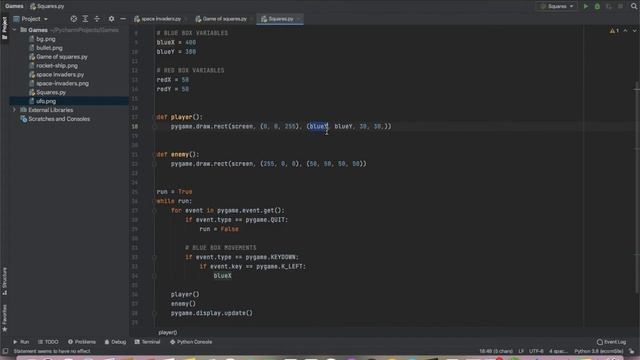Click the Python 3.8 interpreter in status bar
Screen dimensions: 640x360
[598, 351]
